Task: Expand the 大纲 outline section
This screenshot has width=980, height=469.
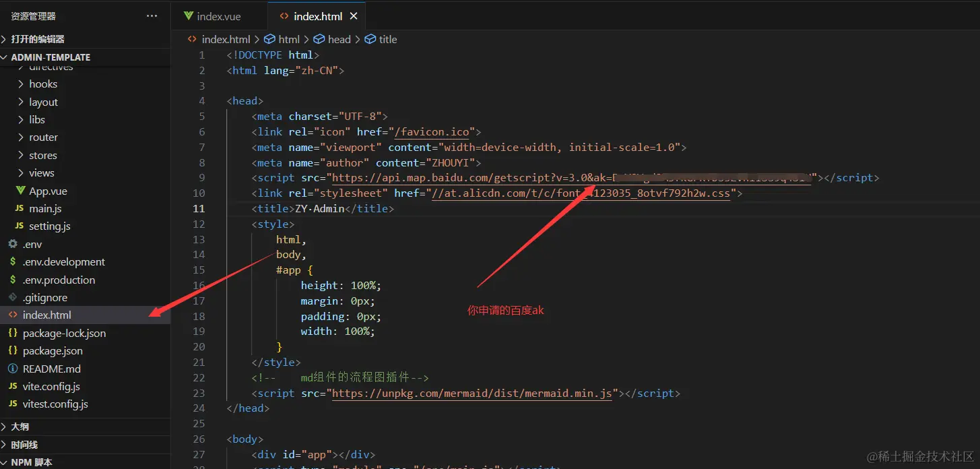Action: [85, 427]
